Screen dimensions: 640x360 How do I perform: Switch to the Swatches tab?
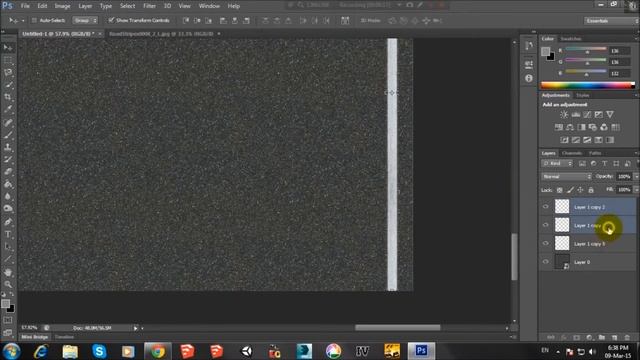[571, 39]
